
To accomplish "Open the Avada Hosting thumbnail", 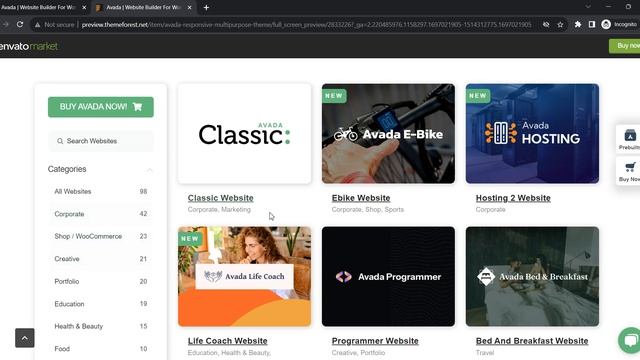I will tap(532, 133).
